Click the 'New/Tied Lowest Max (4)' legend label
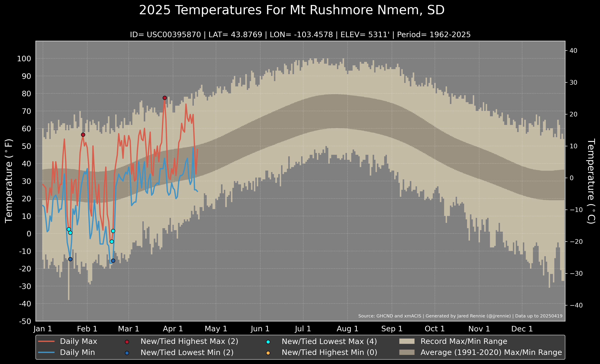 329,341
